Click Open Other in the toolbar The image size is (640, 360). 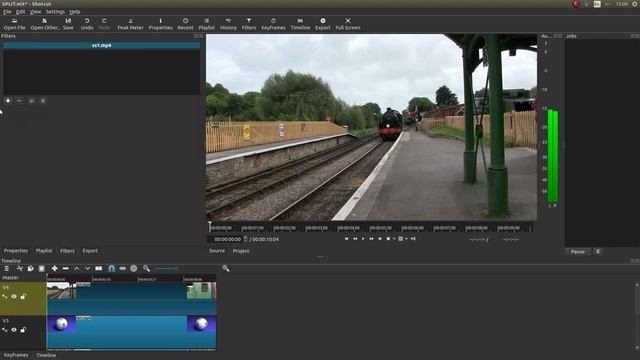(45, 24)
